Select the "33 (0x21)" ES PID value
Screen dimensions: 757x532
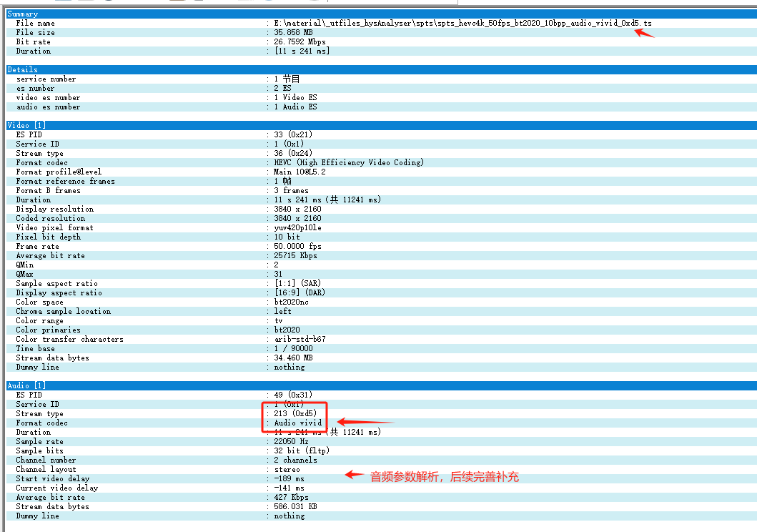[x=293, y=134]
